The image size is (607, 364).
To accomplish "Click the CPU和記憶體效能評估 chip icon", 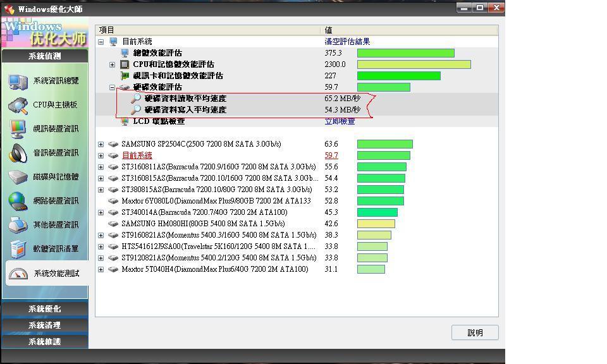I will (125, 64).
